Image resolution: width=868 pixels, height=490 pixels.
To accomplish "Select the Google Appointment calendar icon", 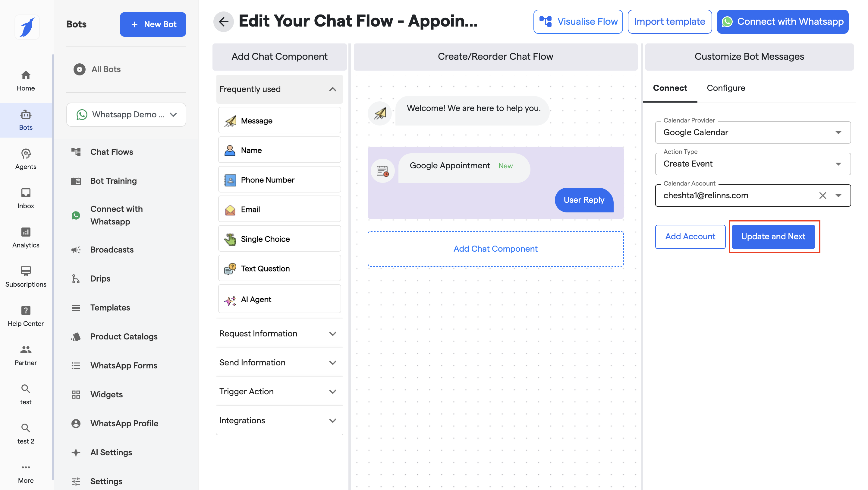I will tap(382, 171).
